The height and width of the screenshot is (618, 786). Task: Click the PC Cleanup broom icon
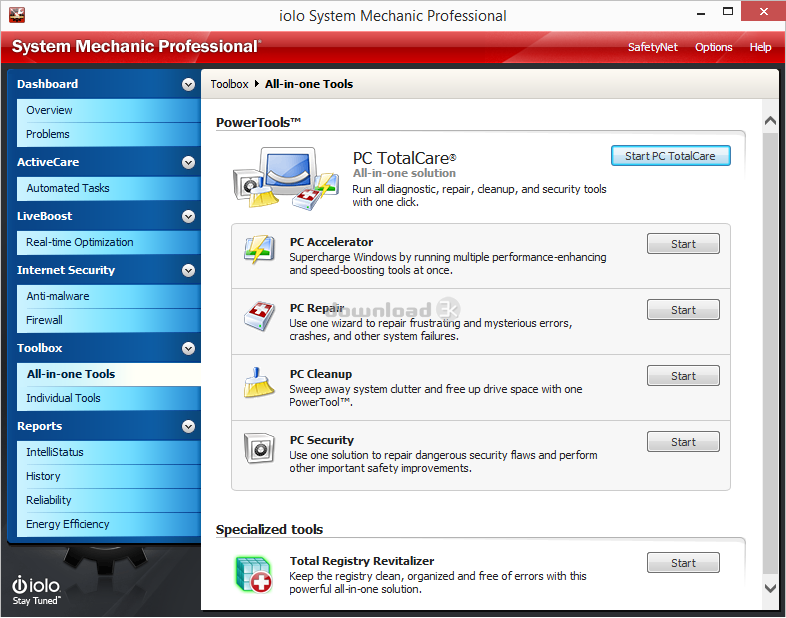coord(259,382)
